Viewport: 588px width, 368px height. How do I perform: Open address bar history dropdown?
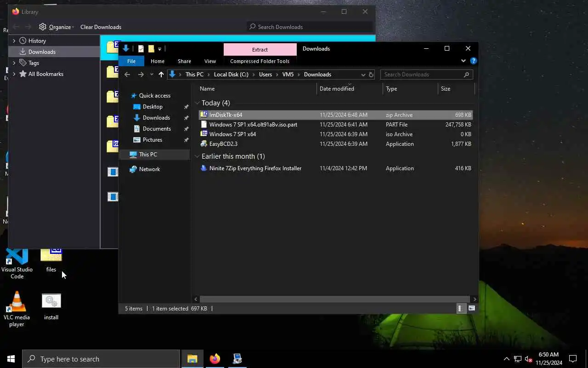[363, 75]
